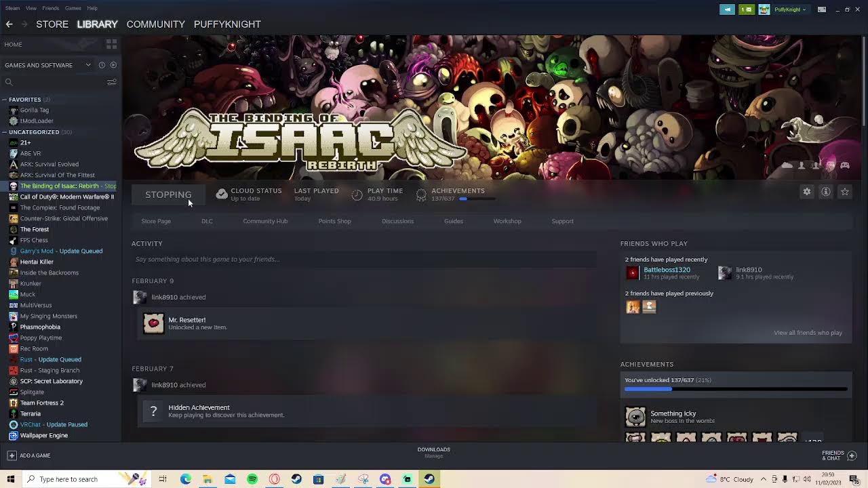
Task: Open Steam announcements megaphone icon
Action: [727, 9]
